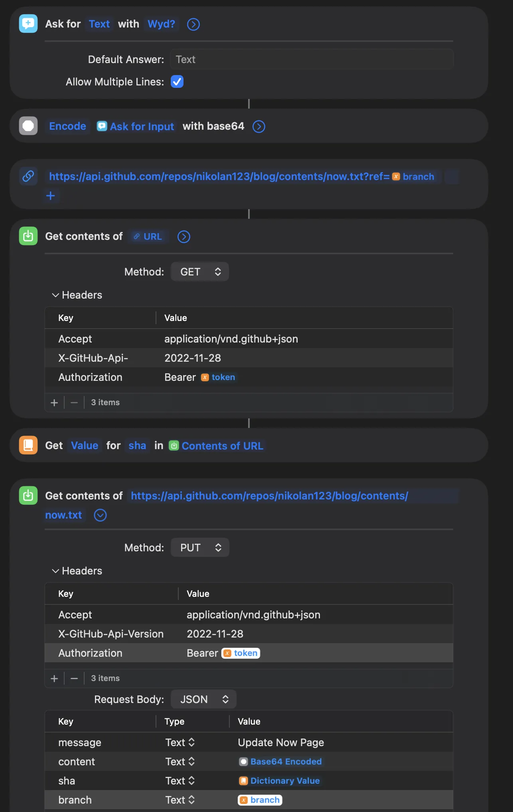
Task: Open the GET Method dropdown
Action: pyautogui.click(x=200, y=272)
